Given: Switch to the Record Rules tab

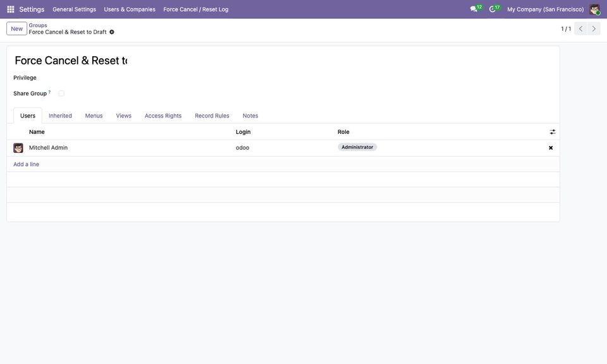Looking at the screenshot, I should [212, 116].
